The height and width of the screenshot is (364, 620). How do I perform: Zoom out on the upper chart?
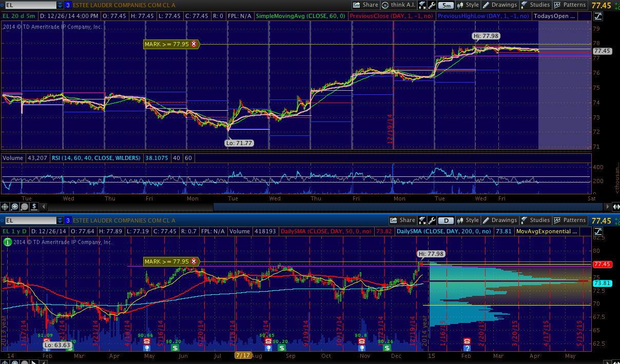click(24, 207)
